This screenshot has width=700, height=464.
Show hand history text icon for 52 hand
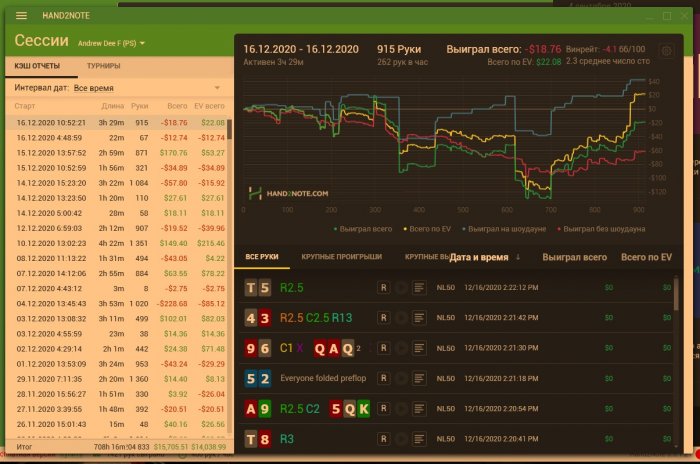pyautogui.click(x=419, y=378)
